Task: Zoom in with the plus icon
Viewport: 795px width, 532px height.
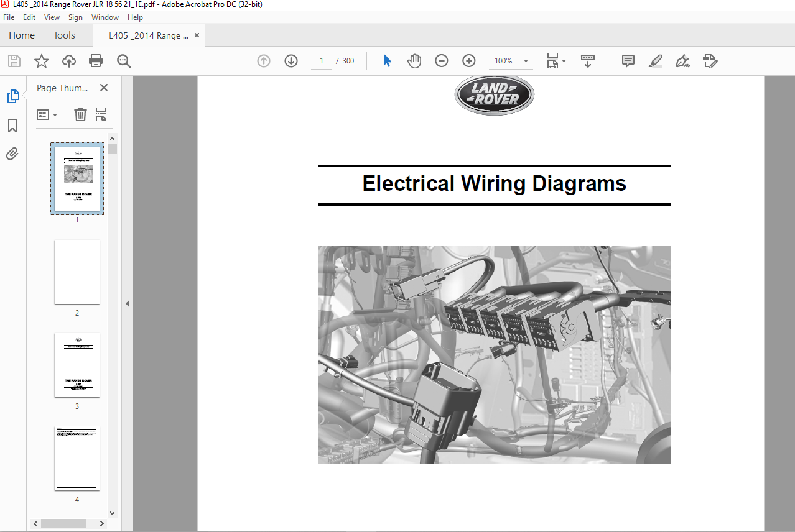Action: pos(469,61)
